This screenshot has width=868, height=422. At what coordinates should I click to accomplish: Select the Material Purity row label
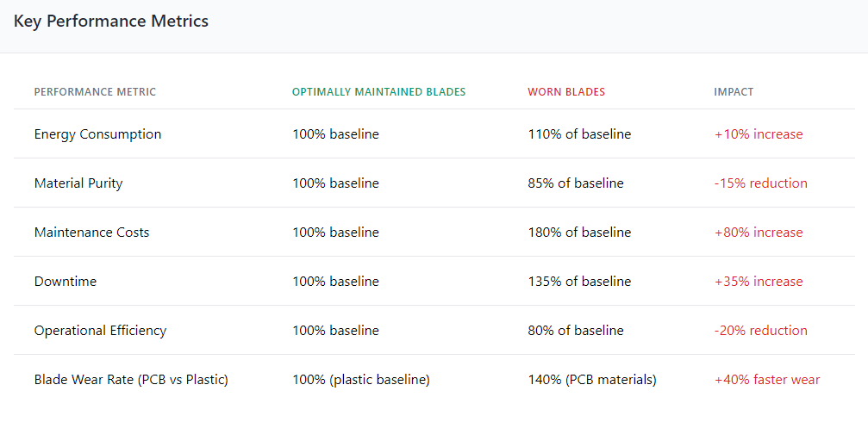[x=78, y=183]
